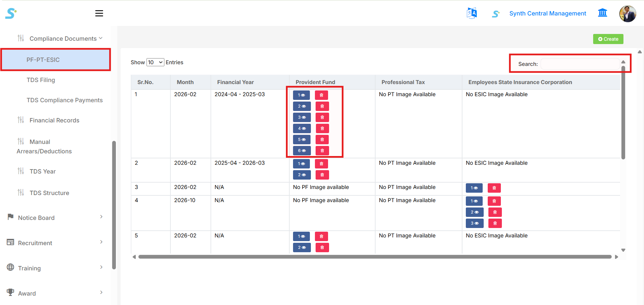Focus the Search input field
Viewport: 644px width, 305px height.
580,64
